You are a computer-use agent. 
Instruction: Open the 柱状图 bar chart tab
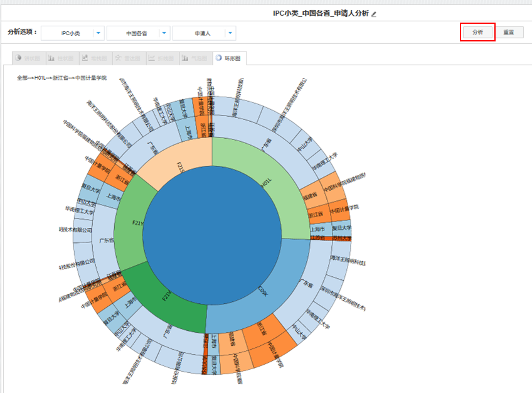pos(61,58)
